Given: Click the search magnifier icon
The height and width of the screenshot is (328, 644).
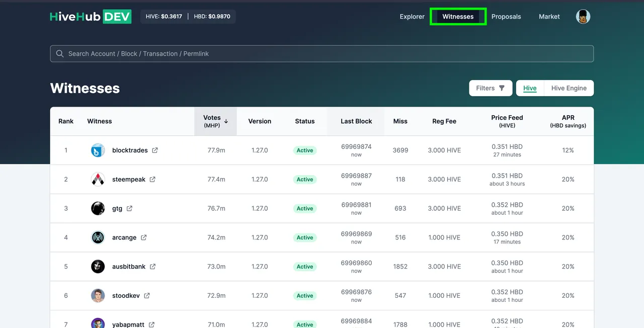Looking at the screenshot, I should tap(60, 54).
